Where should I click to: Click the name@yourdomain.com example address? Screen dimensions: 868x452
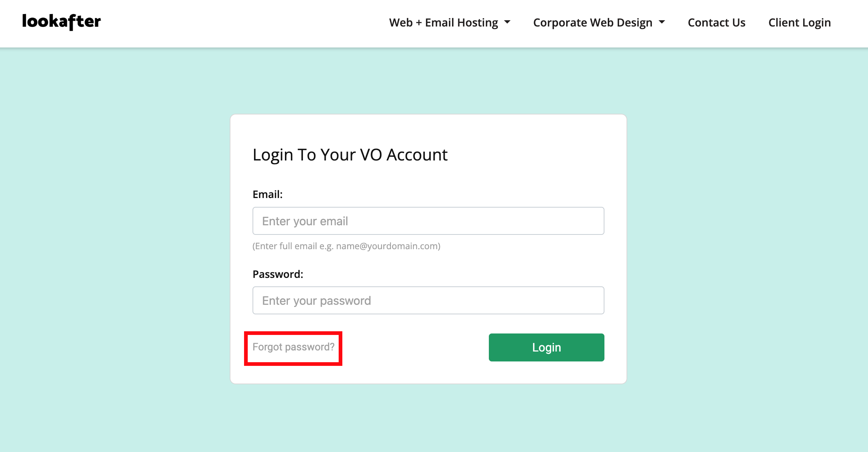coord(387,246)
